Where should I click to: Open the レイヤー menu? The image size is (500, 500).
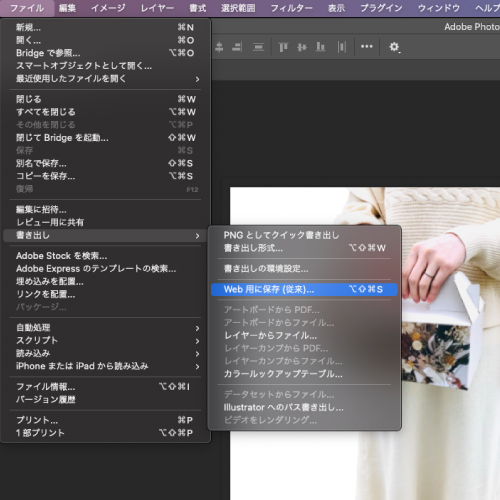[157, 8]
